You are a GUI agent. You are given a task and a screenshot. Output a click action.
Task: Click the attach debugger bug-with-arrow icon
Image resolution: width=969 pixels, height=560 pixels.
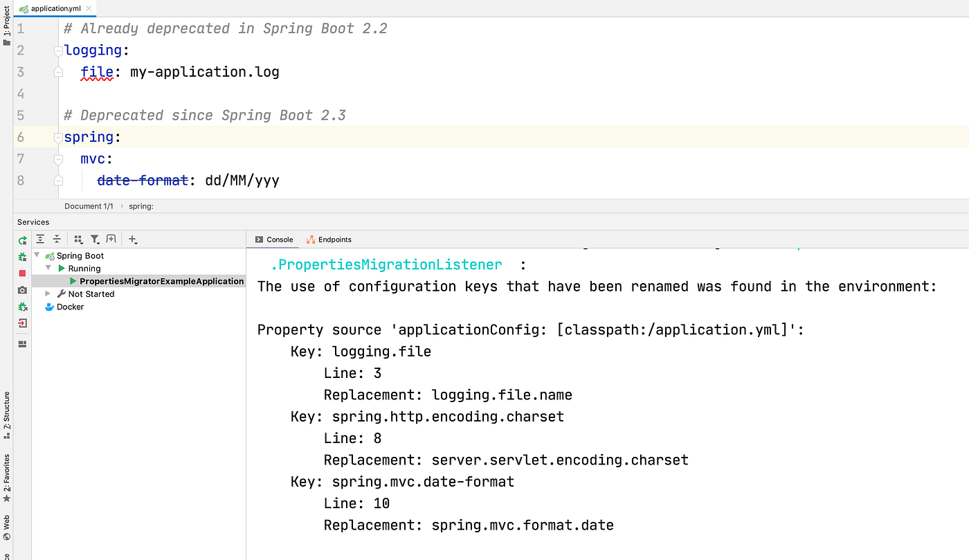pyautogui.click(x=22, y=307)
